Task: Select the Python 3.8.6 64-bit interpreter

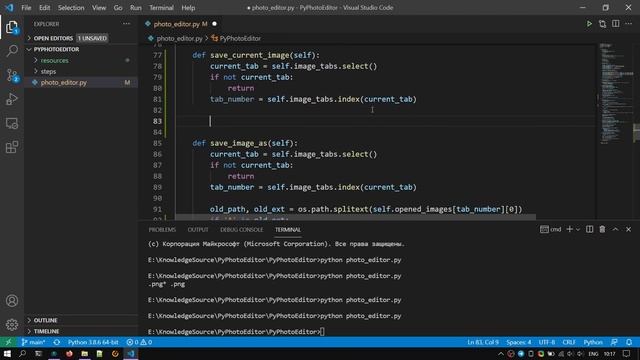Action: [x=93, y=342]
